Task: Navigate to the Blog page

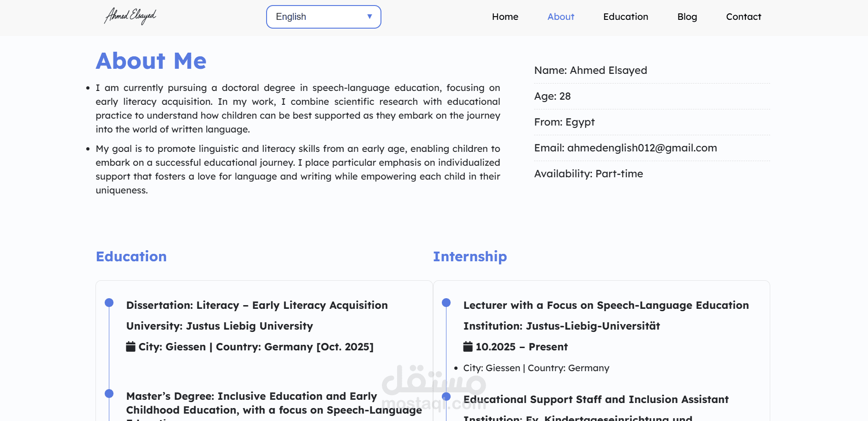Action: pyautogui.click(x=687, y=17)
